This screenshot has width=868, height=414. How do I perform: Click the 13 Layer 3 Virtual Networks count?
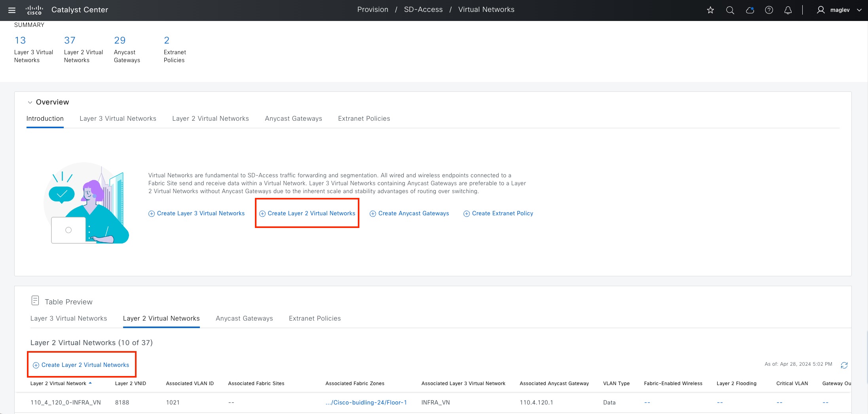pos(20,40)
